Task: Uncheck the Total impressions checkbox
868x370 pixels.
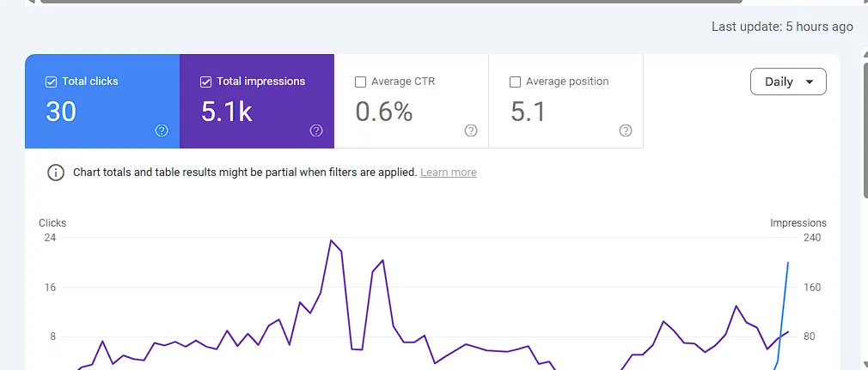Action: 205,82
